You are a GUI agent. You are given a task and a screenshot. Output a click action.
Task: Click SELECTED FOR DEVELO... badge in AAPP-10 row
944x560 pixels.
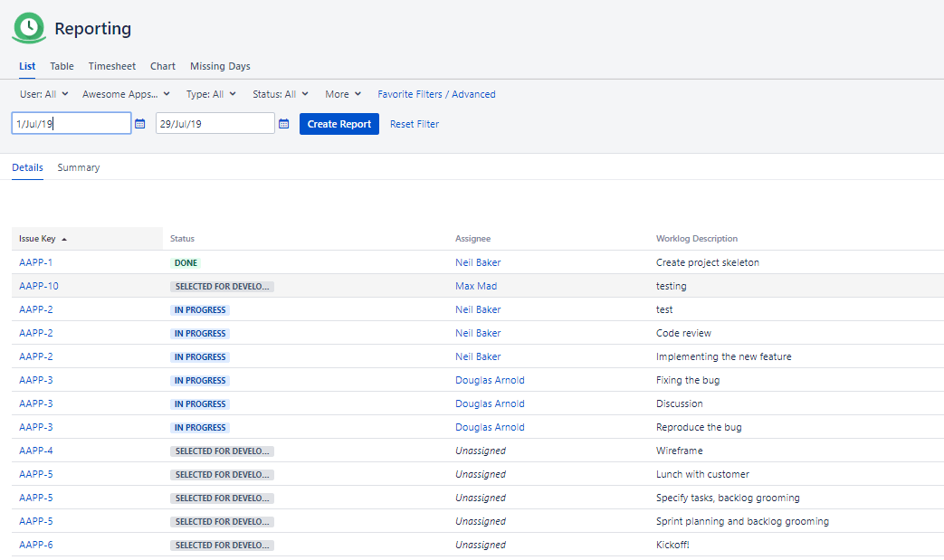[222, 286]
